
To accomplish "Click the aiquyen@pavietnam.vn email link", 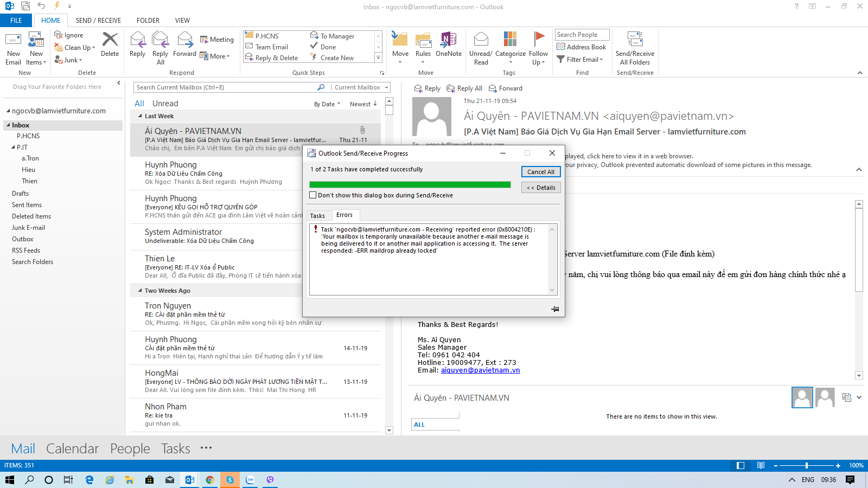I will (x=481, y=370).
